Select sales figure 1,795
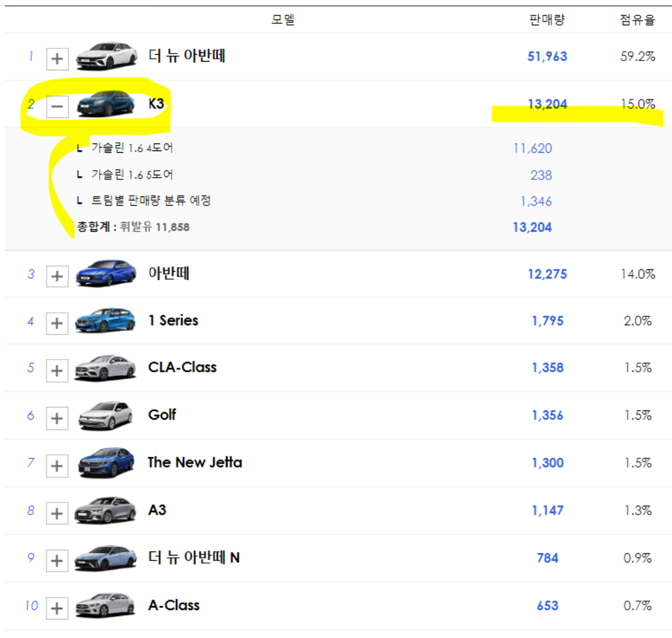The image size is (672, 638). pos(548,321)
